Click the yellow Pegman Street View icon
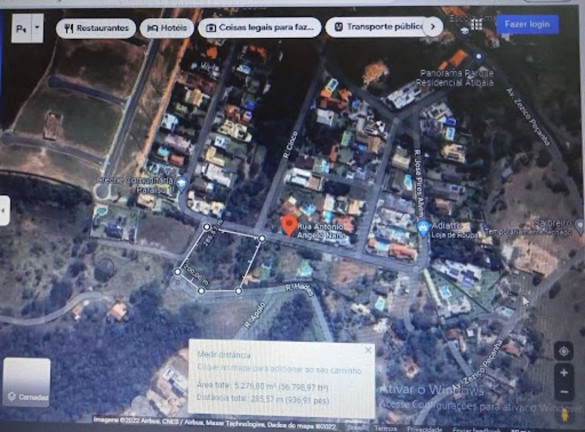Screen dimensions: 585x432 coord(565,415)
